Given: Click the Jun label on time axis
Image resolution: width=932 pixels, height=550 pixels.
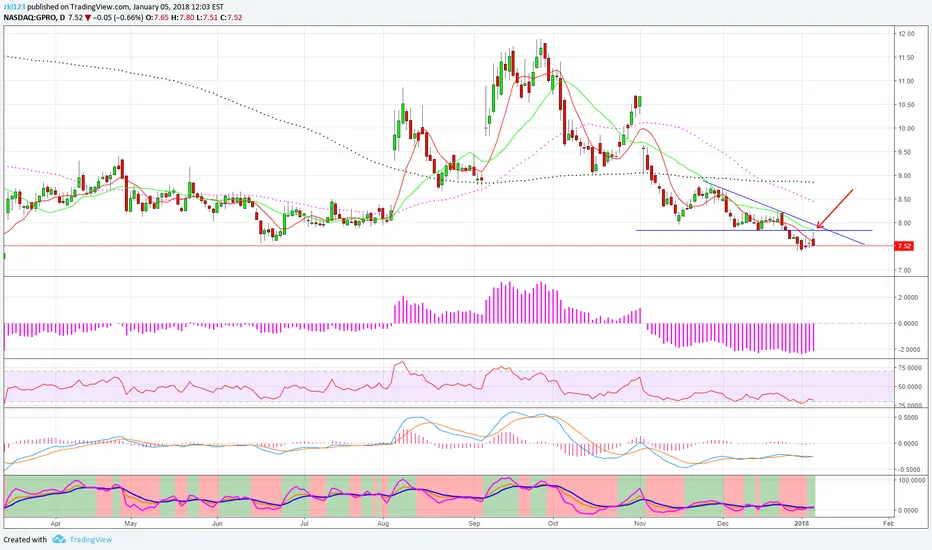Looking at the screenshot, I should 218,524.
